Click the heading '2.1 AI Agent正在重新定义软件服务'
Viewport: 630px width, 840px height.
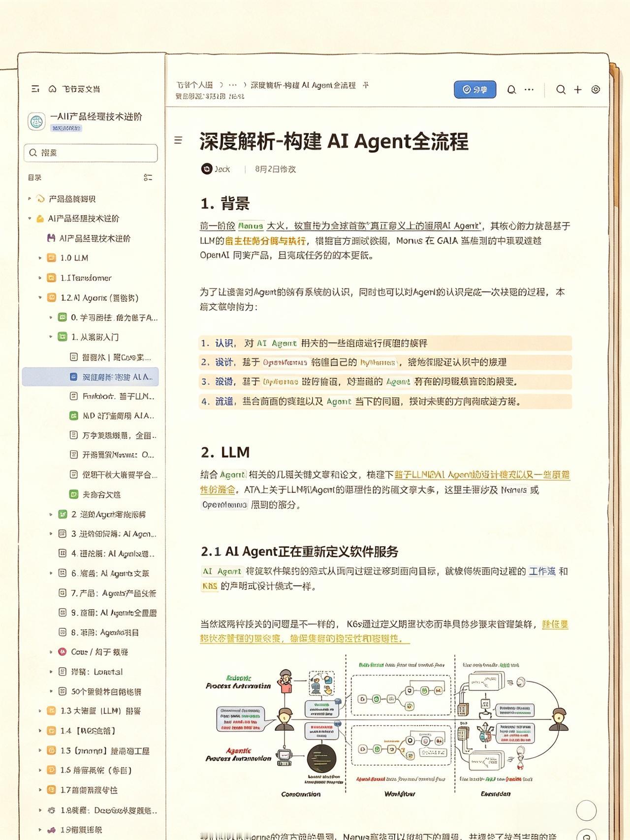click(x=299, y=551)
